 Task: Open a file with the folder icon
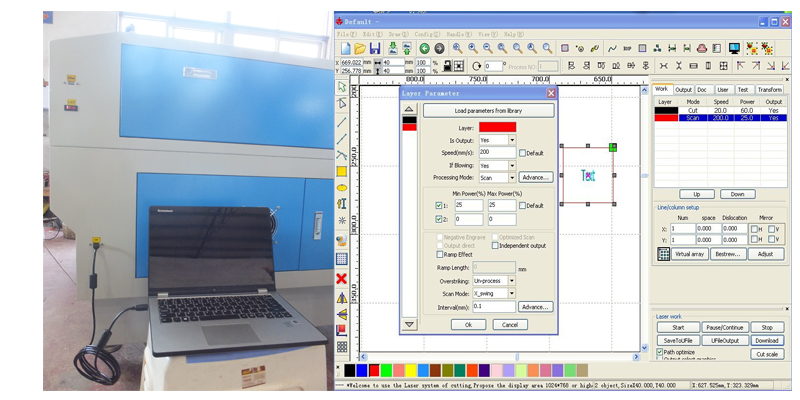pyautogui.click(x=360, y=48)
